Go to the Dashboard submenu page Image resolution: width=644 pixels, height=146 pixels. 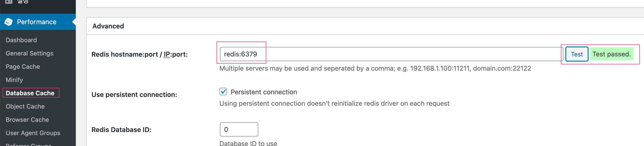point(21,40)
